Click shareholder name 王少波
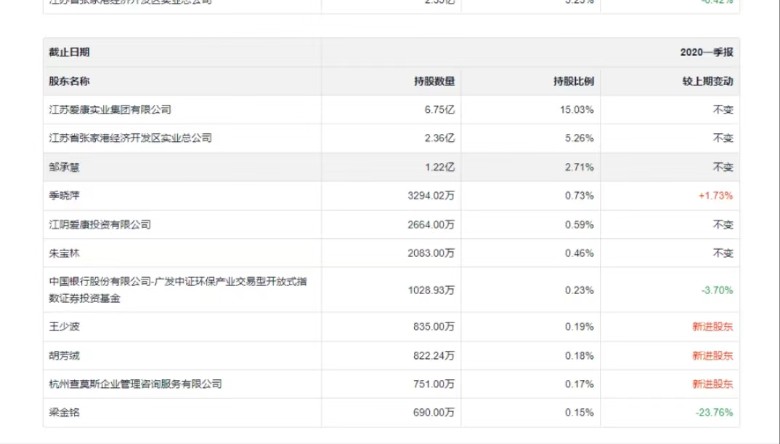Viewport: 780px width, 444px height. [x=66, y=326]
